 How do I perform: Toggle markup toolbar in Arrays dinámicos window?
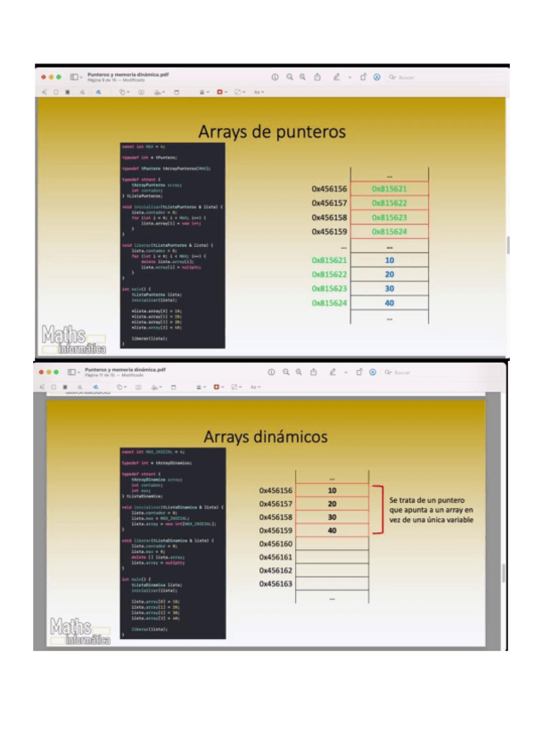coord(373,373)
